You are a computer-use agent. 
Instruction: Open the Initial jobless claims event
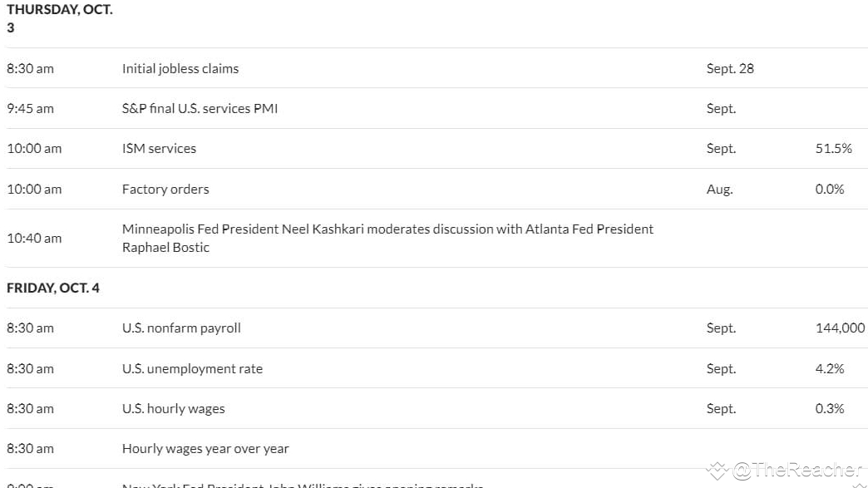pyautogui.click(x=180, y=68)
